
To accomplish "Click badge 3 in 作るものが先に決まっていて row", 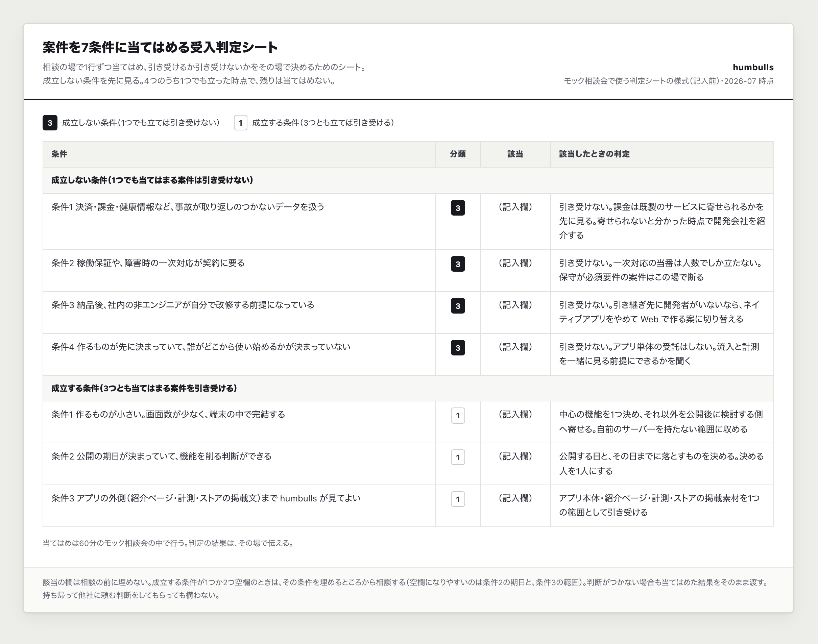I will point(458,348).
